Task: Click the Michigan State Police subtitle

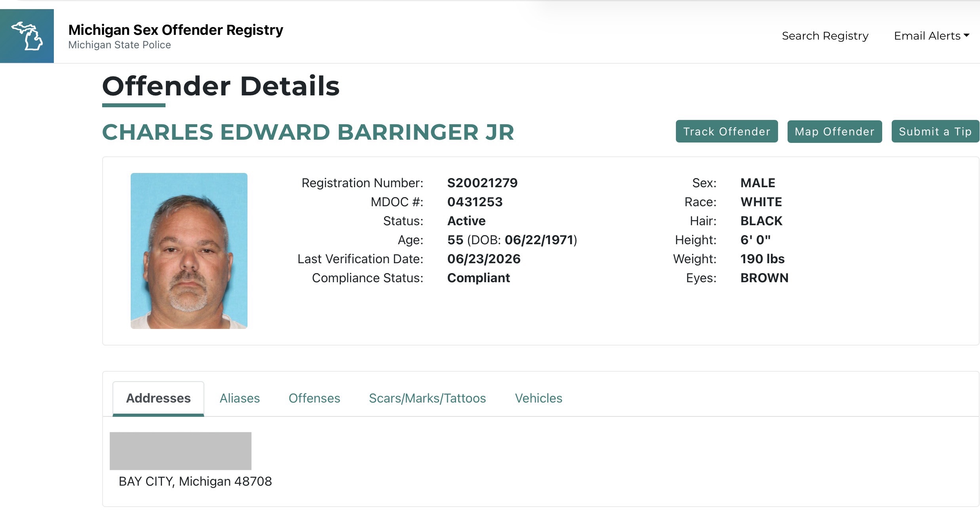Action: (120, 45)
